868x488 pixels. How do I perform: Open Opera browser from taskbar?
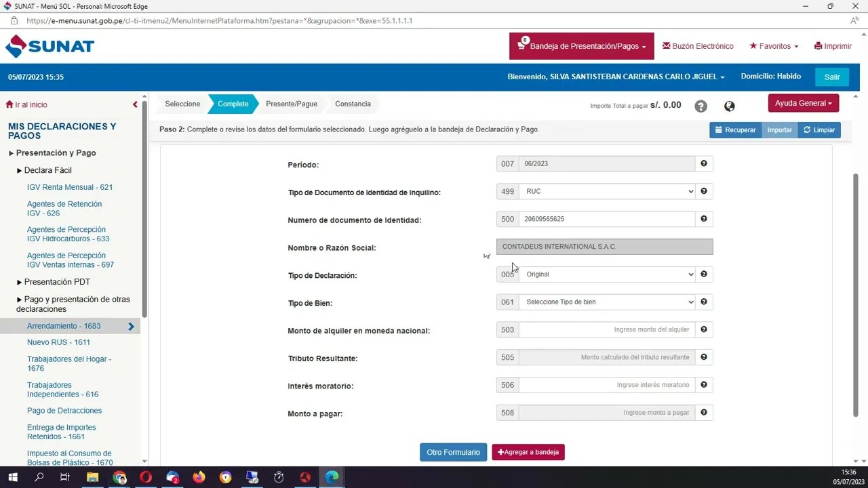(x=146, y=477)
